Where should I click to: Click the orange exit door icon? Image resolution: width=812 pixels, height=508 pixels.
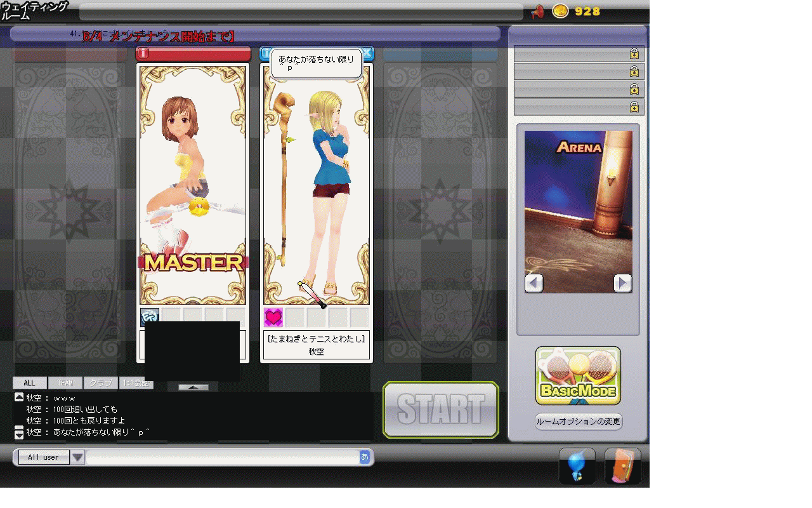(622, 467)
